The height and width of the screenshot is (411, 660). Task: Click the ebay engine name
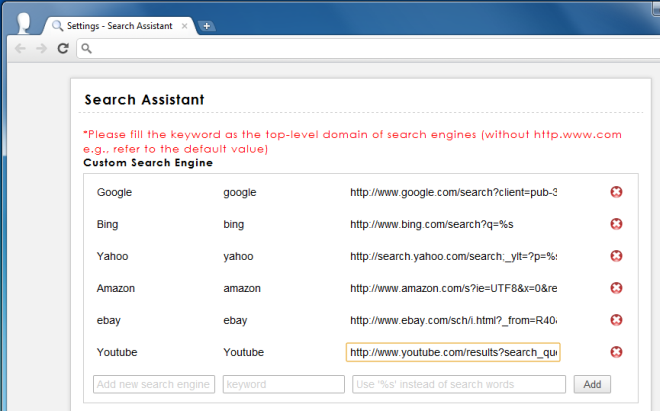(x=109, y=320)
